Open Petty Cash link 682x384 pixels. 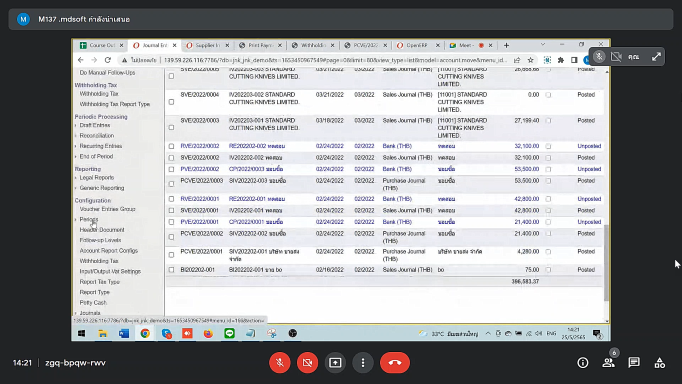pos(93,303)
